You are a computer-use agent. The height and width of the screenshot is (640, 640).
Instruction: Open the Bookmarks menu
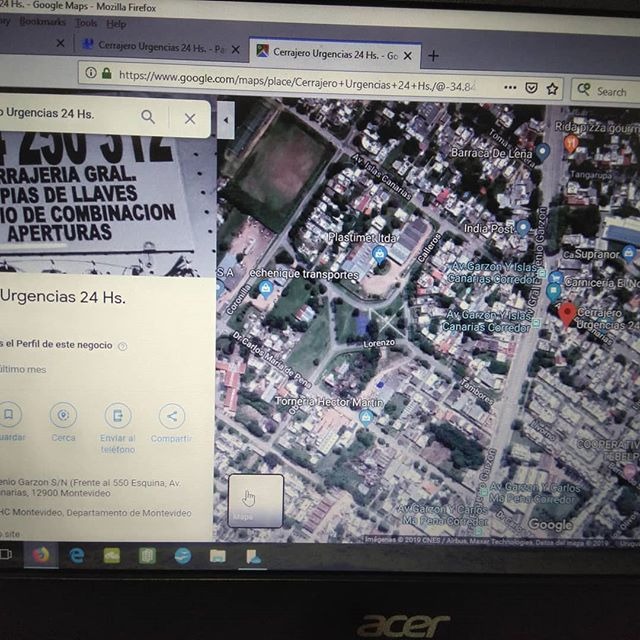point(41,22)
